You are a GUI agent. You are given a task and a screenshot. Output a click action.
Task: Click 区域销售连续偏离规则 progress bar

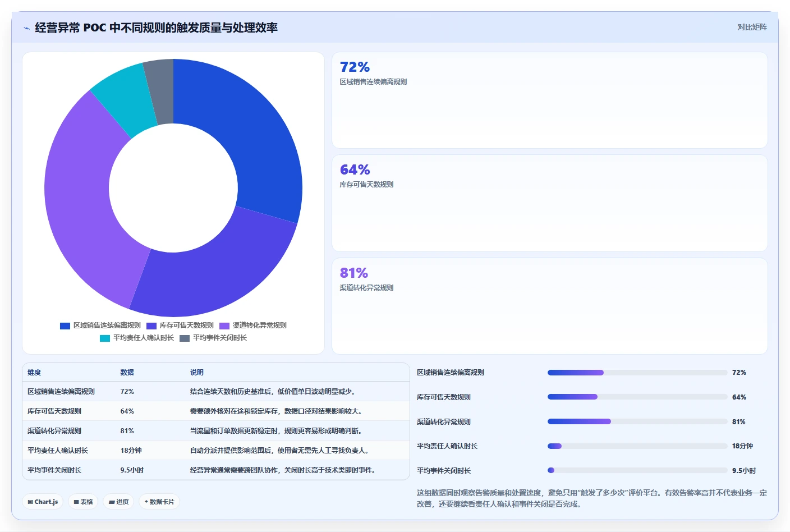point(637,373)
